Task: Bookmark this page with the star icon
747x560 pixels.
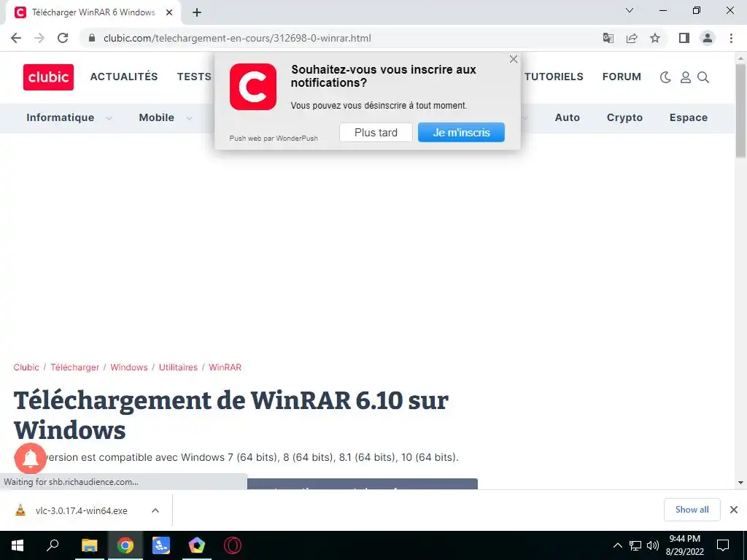Action: click(655, 38)
